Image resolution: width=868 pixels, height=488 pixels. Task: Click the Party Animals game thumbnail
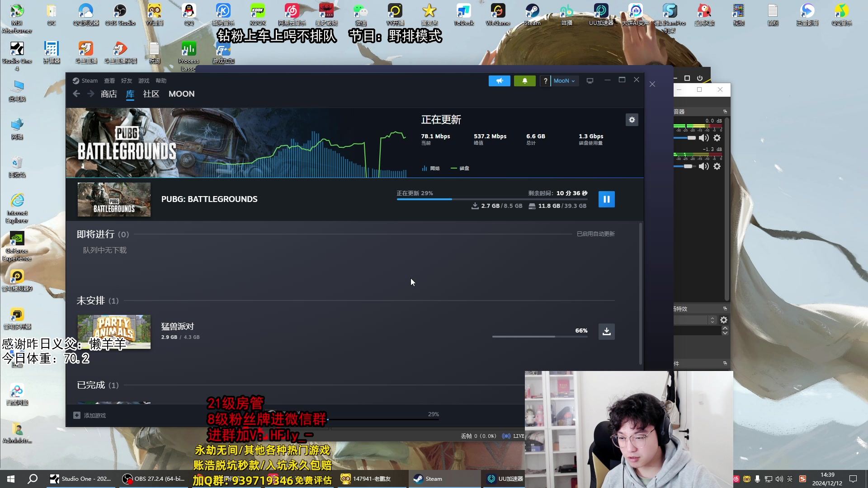tap(114, 332)
